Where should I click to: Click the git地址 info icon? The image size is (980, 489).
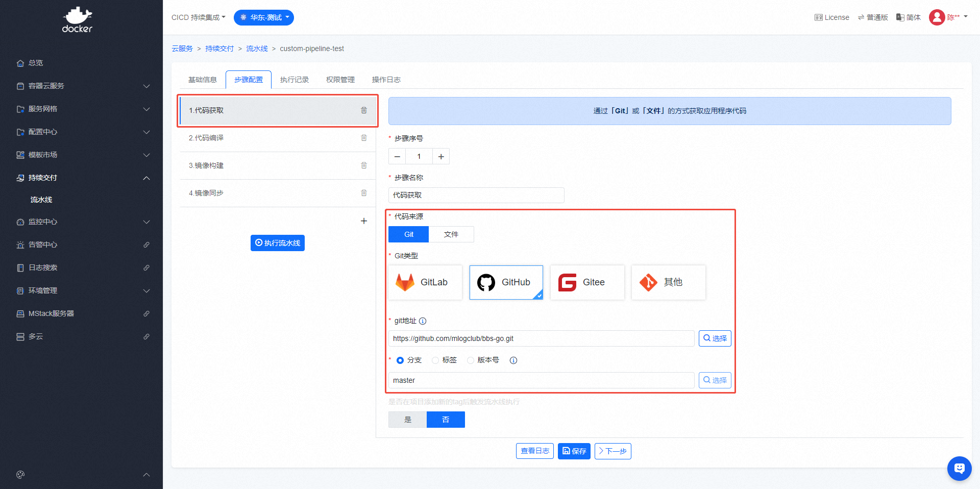click(x=423, y=321)
